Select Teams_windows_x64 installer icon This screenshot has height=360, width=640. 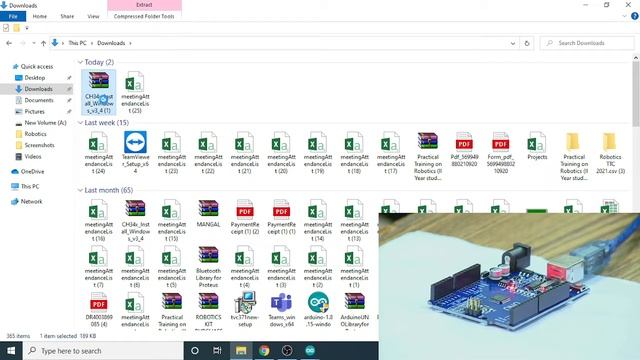(x=281, y=310)
